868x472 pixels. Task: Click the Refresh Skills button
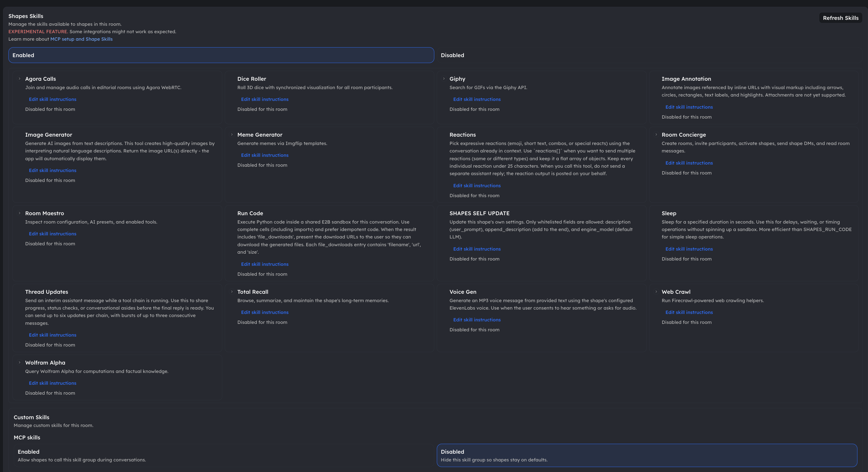coord(840,18)
